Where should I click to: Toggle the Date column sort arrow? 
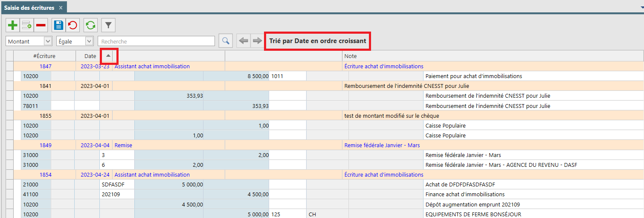pyautogui.click(x=108, y=56)
